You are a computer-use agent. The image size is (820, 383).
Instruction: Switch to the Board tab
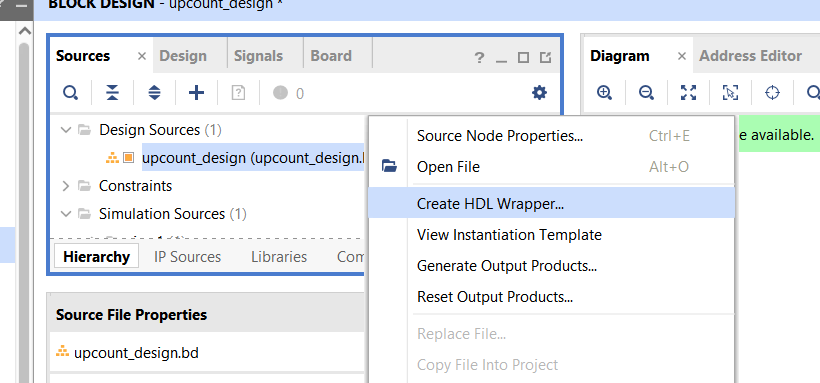tap(331, 56)
